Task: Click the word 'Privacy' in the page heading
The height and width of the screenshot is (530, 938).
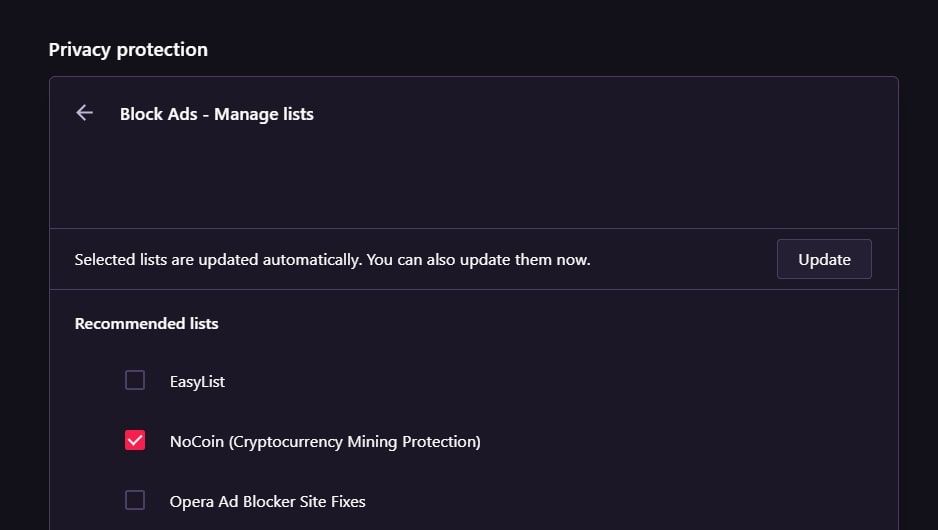Action: (79, 49)
